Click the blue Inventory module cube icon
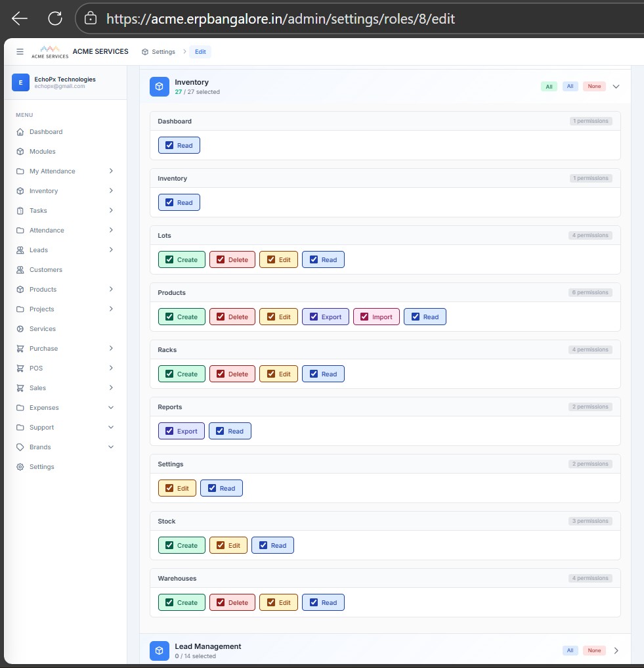This screenshot has width=644, height=668. (160, 87)
